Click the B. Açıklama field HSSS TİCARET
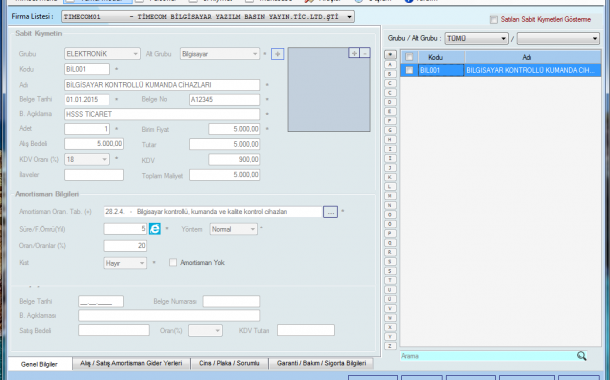 point(162,114)
